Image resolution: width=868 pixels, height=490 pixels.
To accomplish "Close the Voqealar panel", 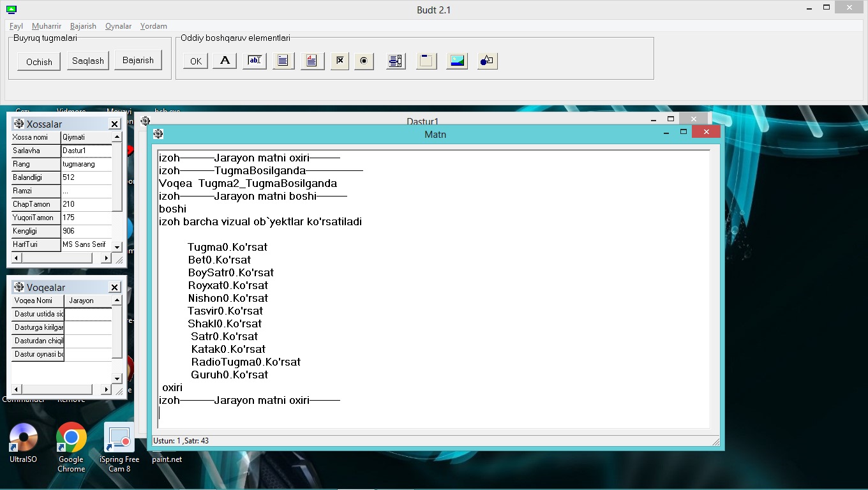I will pos(115,288).
